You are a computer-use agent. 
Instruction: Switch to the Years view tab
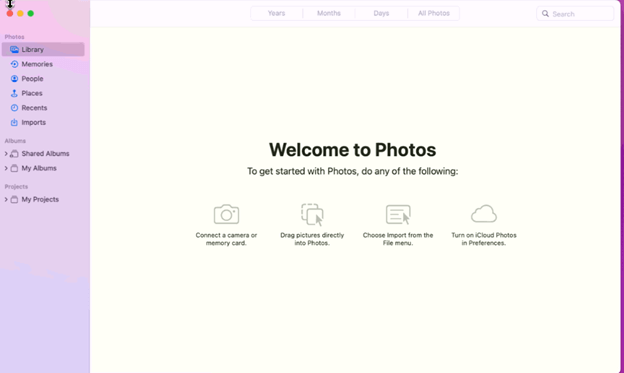tap(277, 13)
